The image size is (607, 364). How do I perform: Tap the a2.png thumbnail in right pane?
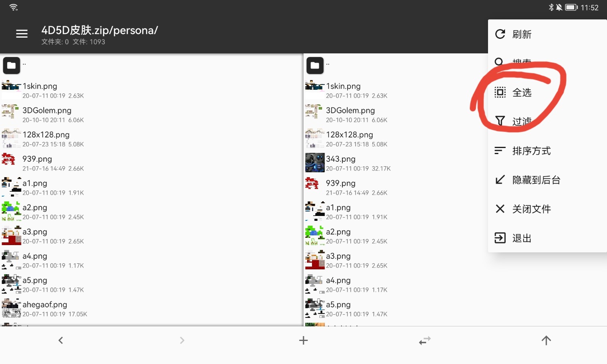click(x=315, y=235)
